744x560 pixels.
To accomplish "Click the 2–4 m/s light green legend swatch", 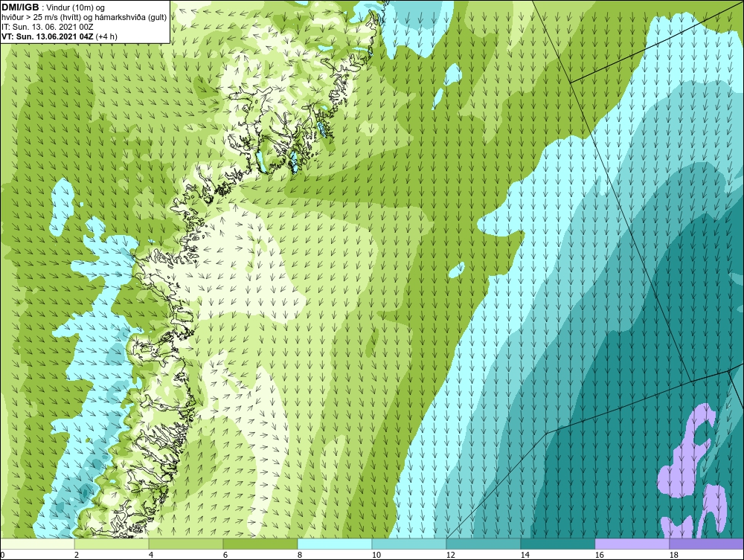I will pos(112,544).
